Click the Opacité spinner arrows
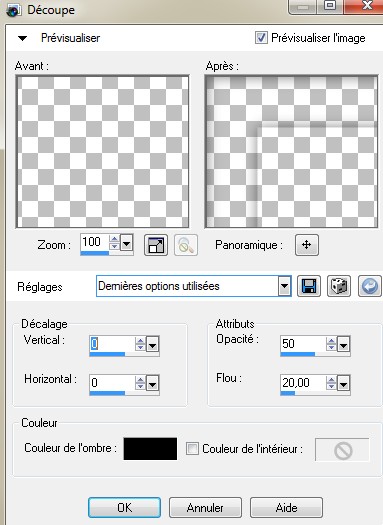Viewport: 383px width, 525px height. coord(331,344)
